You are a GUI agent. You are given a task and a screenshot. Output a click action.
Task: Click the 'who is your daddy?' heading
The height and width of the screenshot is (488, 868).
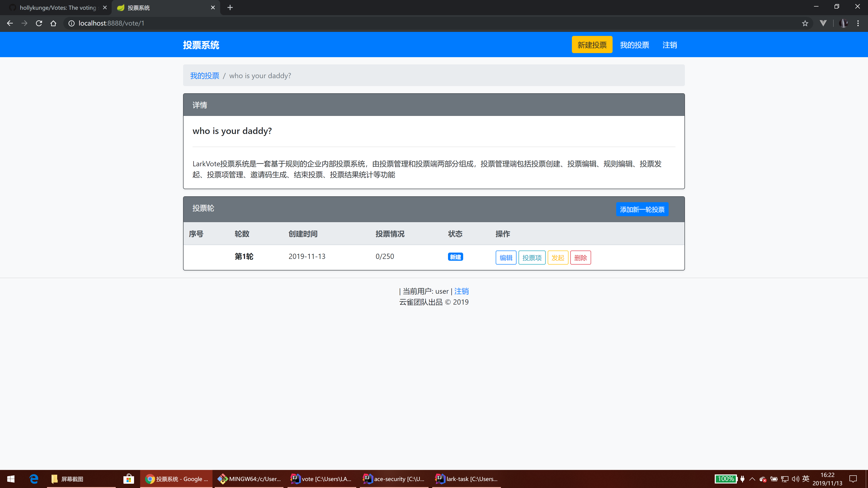tap(232, 131)
